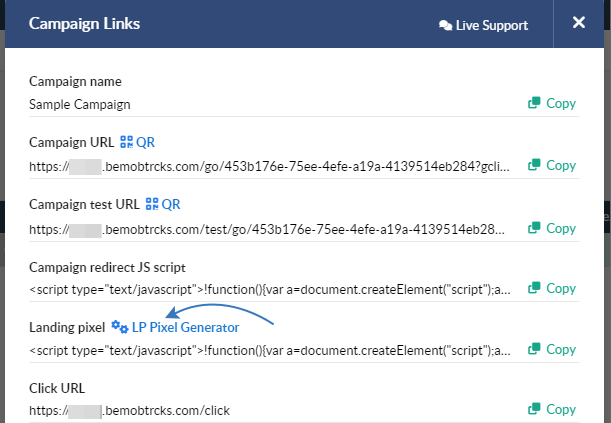
Task: Click the chat bubbles icon in header
Action: (x=445, y=26)
